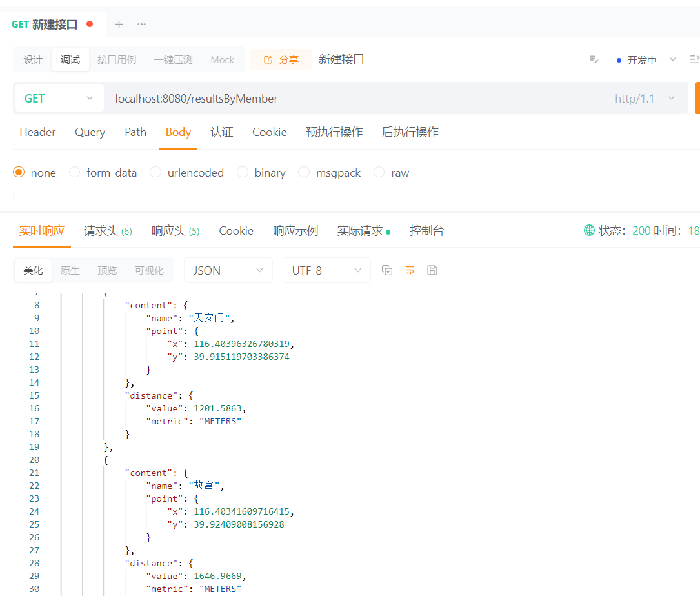700x612 pixels.
Task: Click the edit description icon
Action: point(594,60)
